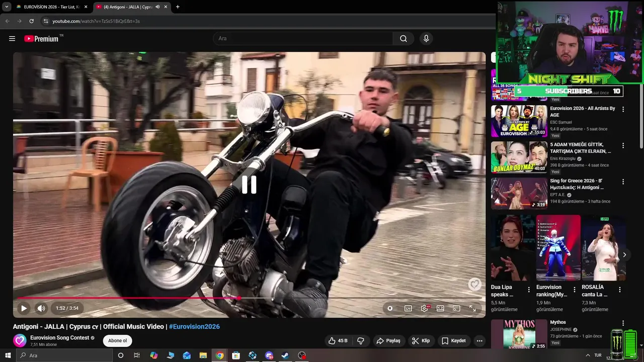Dislike the video with thumbs down
The height and width of the screenshot is (362, 644).
pyautogui.click(x=361, y=341)
